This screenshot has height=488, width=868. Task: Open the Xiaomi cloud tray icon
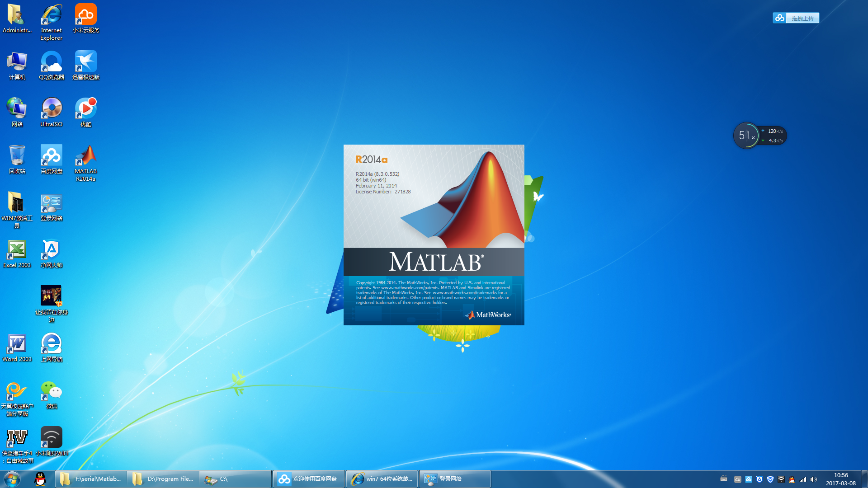coord(738,479)
